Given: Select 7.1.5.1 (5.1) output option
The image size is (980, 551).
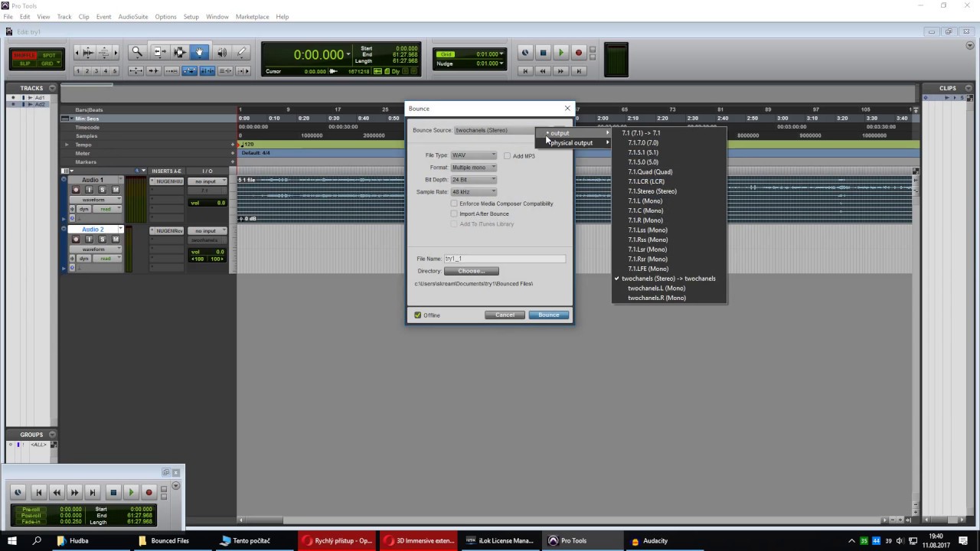Looking at the screenshot, I should coord(643,152).
